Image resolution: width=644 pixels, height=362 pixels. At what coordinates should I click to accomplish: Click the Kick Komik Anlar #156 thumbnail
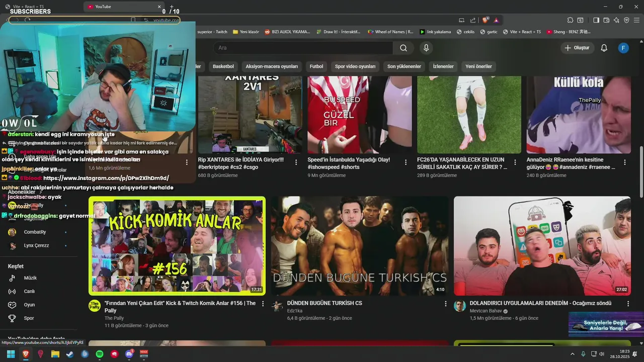177,246
